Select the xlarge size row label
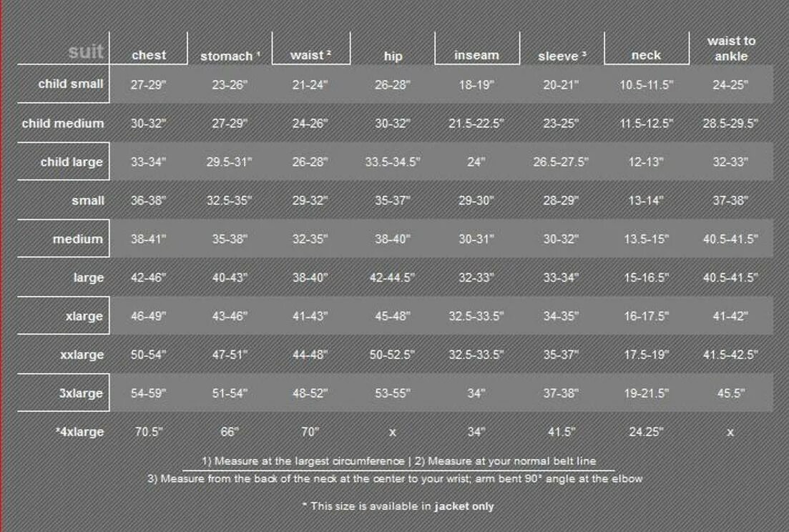This screenshot has height=532, width=789. pos(84,316)
